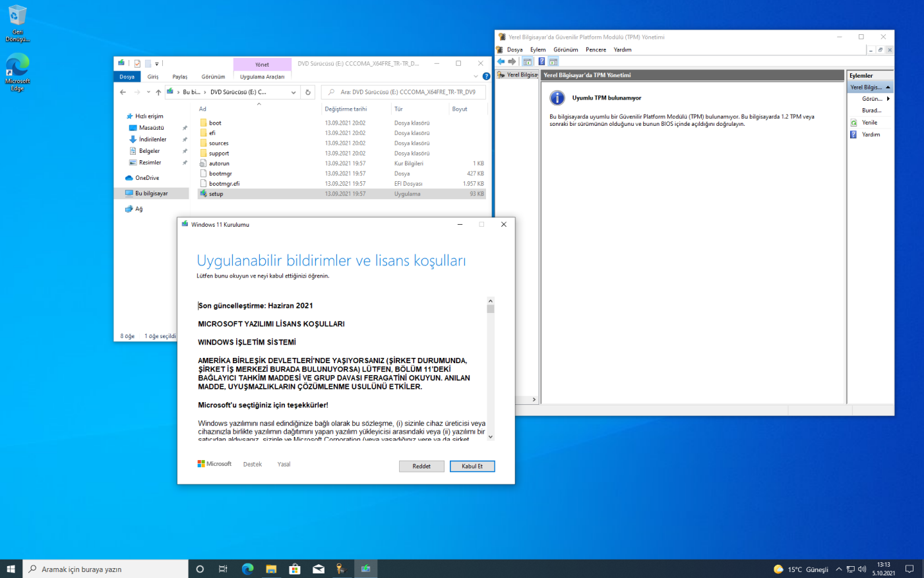924x578 pixels.
Task: Open Destek link in setup dialog
Action: (253, 464)
